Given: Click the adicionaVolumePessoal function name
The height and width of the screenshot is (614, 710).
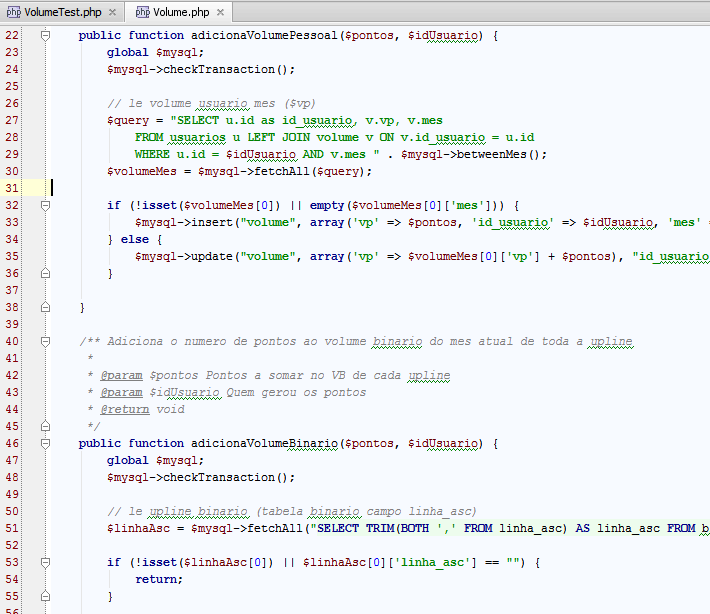Looking at the screenshot, I should pos(264,35).
